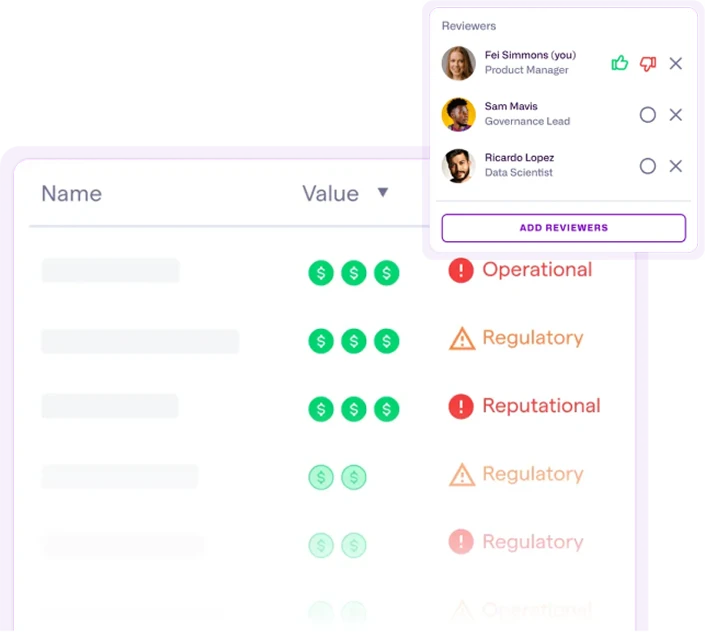Viewport: 705px width, 632px height.
Task: Remove reviewer Sam Mavis
Action: pyautogui.click(x=676, y=115)
